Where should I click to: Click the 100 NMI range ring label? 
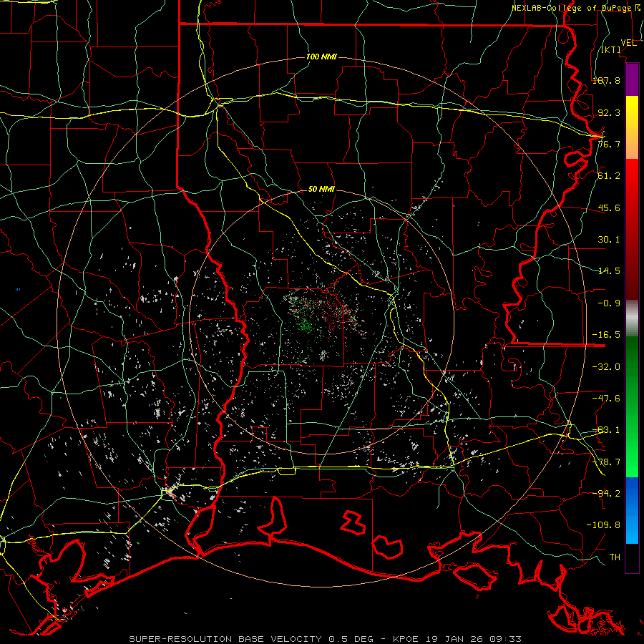pos(321,57)
